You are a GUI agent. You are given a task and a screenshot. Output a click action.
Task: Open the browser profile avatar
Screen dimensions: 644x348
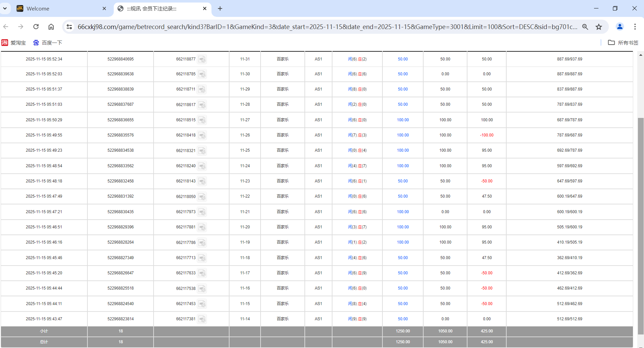coord(620,27)
